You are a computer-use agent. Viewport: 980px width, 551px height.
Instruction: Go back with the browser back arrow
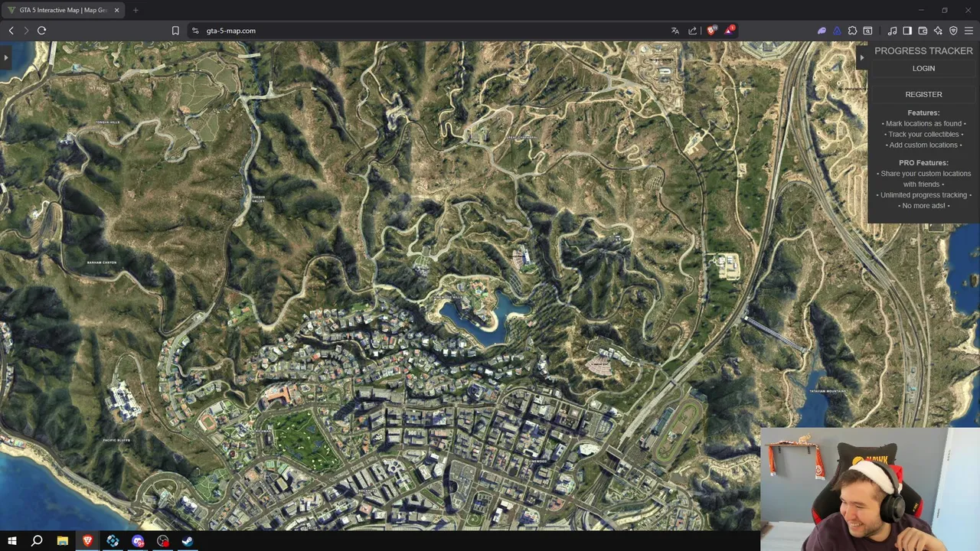[x=11, y=31]
